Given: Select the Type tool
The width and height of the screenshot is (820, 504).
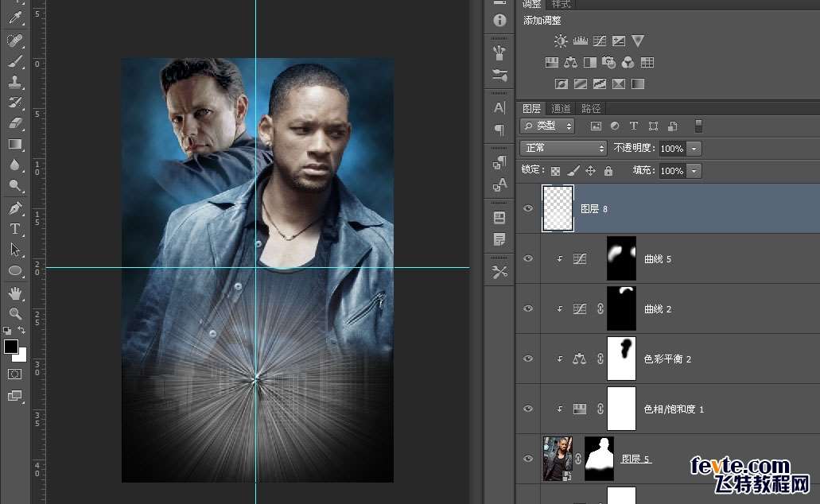Looking at the screenshot, I should [x=15, y=228].
